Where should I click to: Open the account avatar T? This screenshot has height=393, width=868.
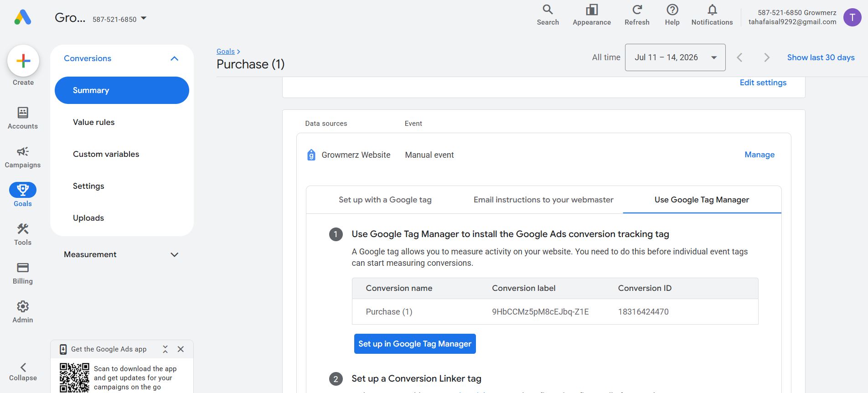click(x=852, y=17)
